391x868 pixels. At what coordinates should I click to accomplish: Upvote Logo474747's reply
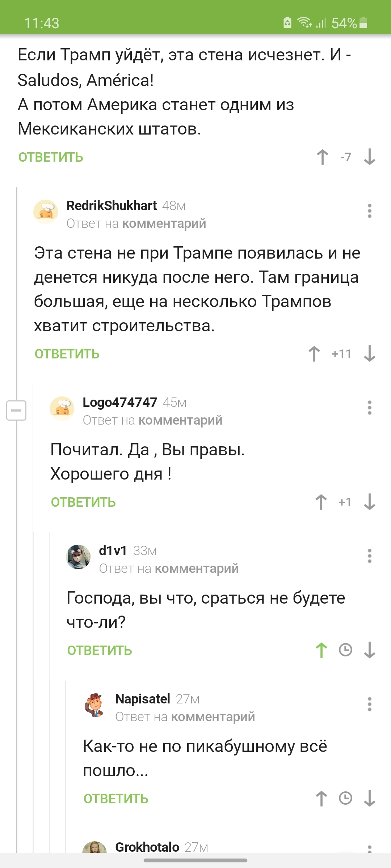321,502
